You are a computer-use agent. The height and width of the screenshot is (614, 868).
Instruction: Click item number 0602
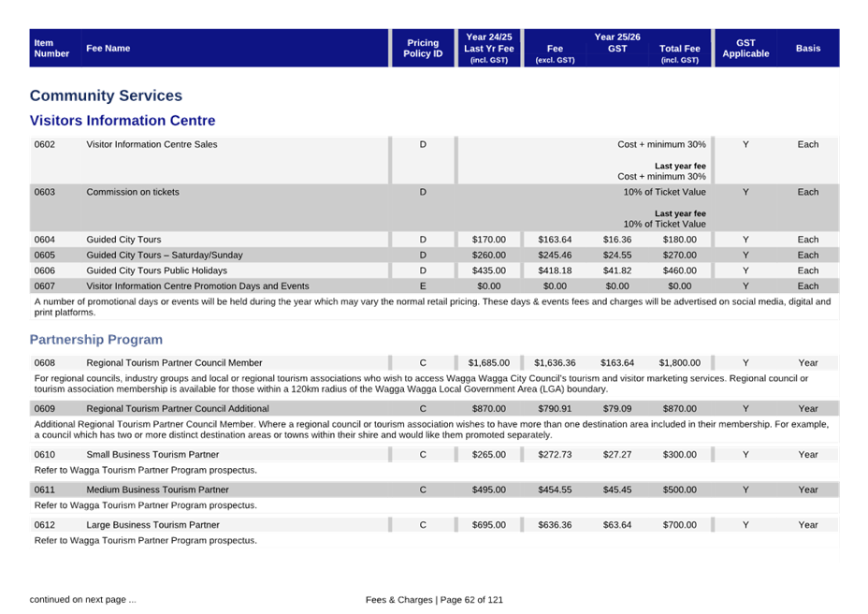(45, 144)
